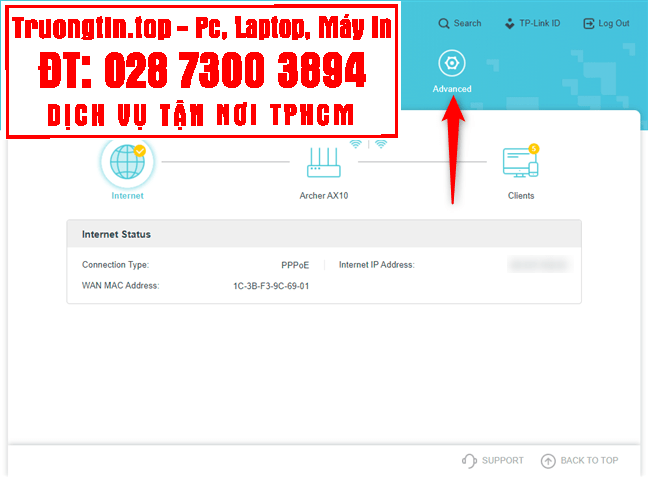Click the Log Out text

tap(614, 23)
